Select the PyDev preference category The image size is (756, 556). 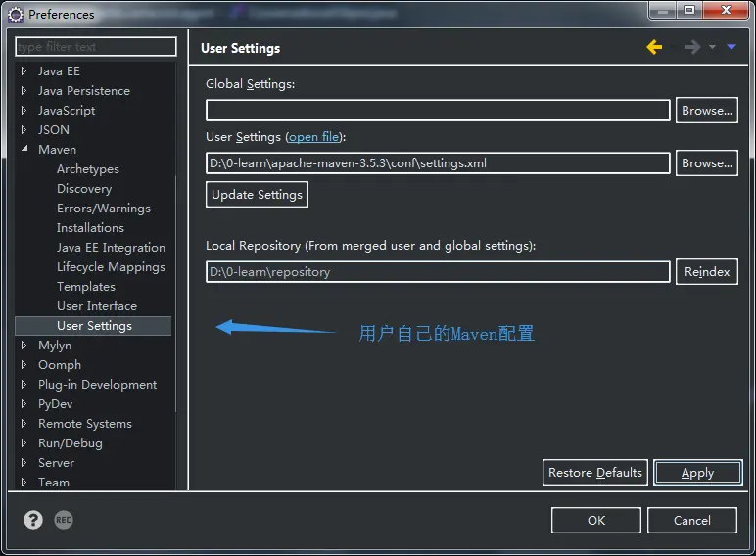click(56, 404)
